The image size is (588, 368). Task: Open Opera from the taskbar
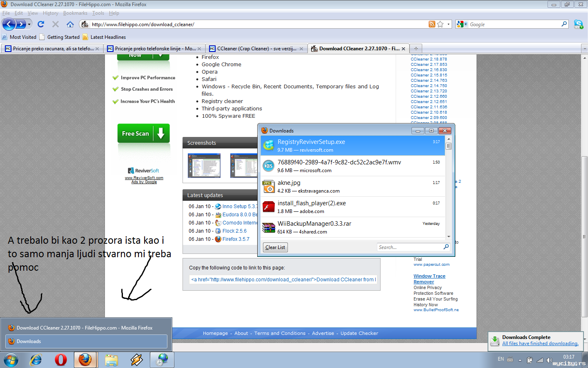61,360
